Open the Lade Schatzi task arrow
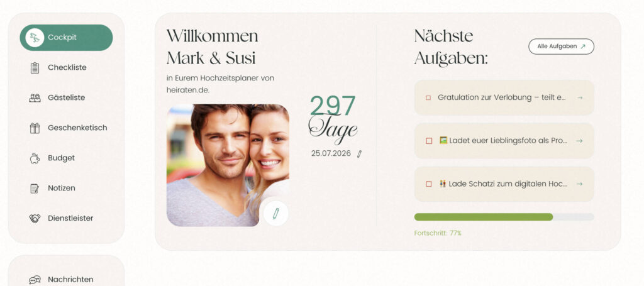 (x=579, y=184)
